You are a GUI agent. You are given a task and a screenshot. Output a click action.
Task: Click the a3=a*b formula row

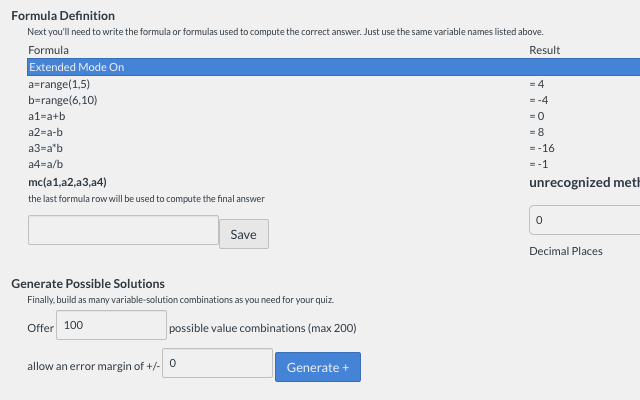(46, 148)
